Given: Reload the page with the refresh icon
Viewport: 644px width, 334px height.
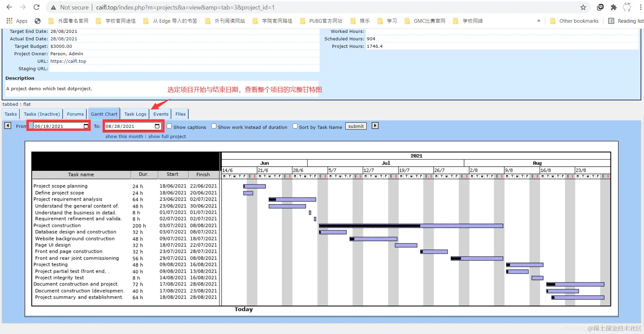Looking at the screenshot, I should 37,7.
